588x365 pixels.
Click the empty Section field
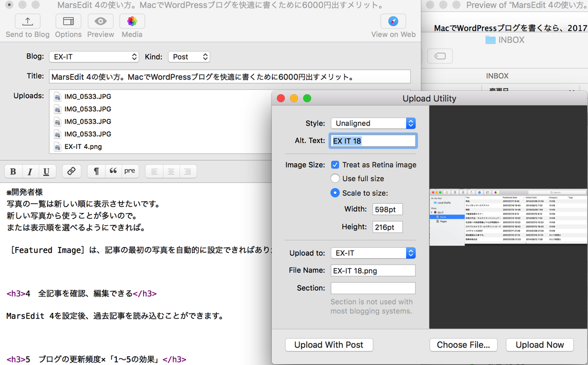373,288
